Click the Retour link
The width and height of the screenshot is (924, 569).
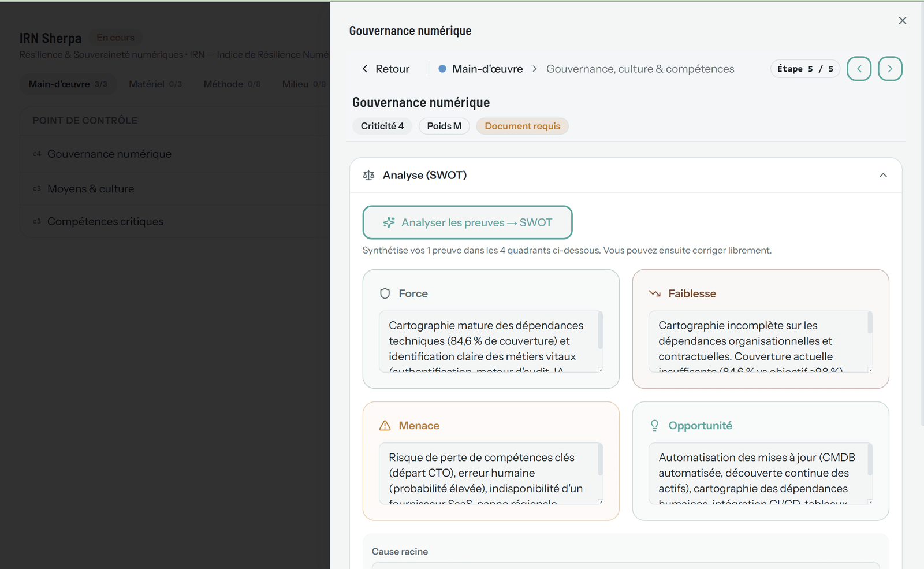point(385,69)
